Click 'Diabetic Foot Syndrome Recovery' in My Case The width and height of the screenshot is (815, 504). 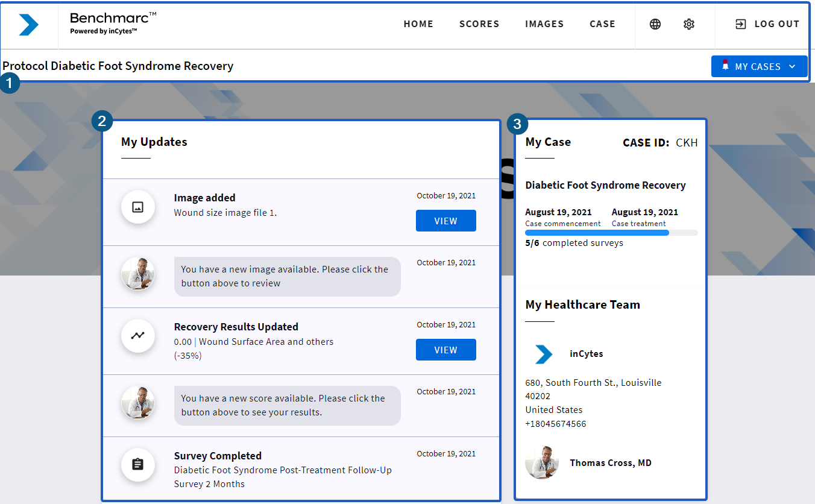606,186
